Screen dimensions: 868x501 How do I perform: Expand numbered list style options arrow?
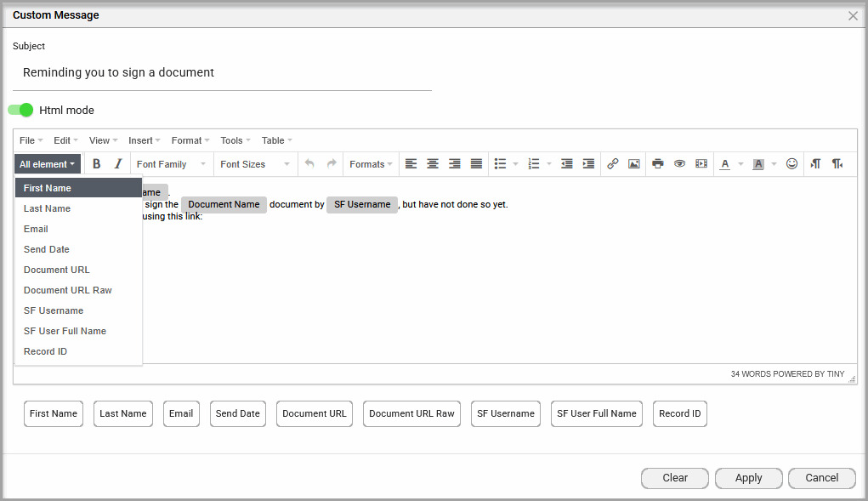click(549, 164)
